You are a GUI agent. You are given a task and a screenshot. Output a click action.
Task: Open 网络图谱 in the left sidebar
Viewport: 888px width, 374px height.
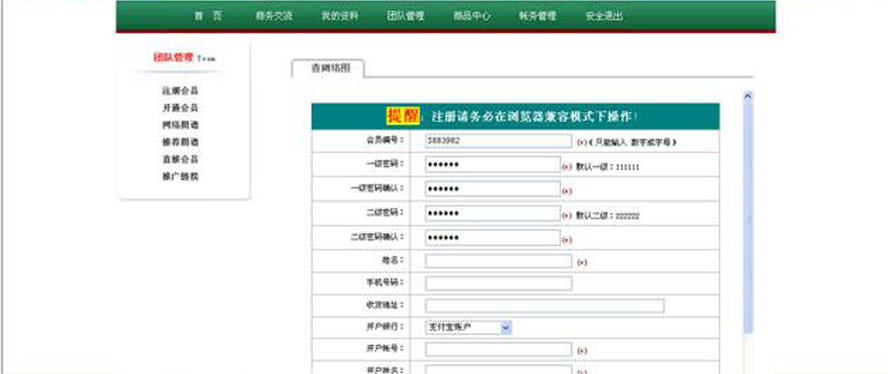[x=180, y=125]
